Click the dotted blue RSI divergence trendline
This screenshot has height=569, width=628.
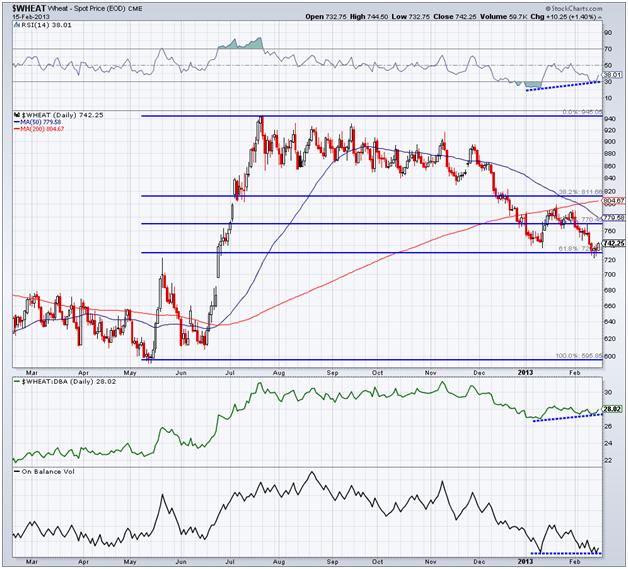pyautogui.click(x=560, y=84)
